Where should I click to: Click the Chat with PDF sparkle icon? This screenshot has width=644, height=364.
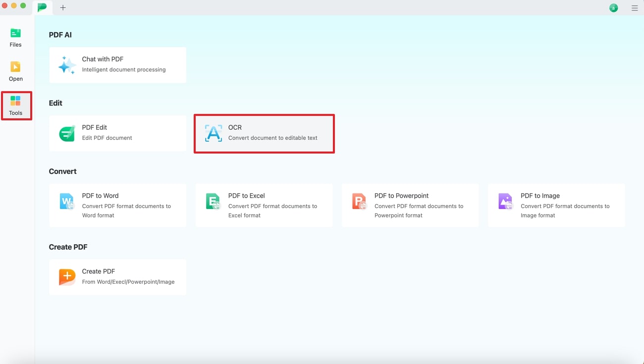click(x=67, y=65)
